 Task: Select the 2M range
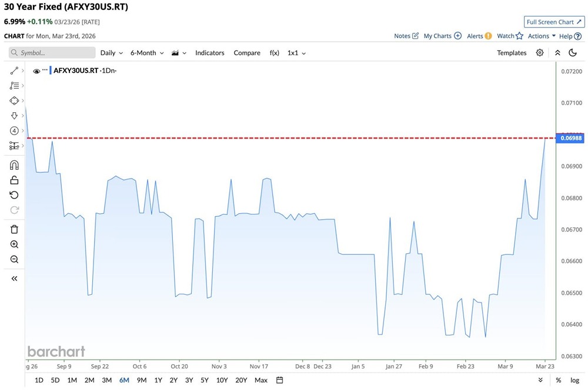[89, 380]
